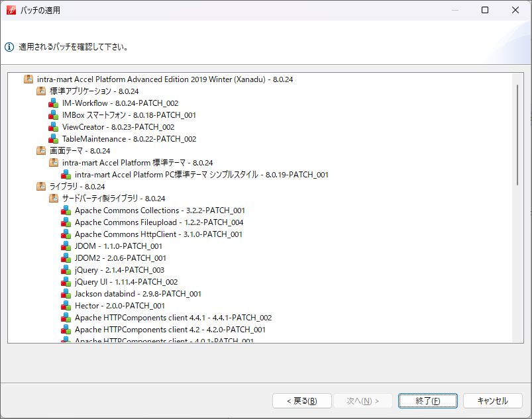The image size is (532, 419).
Task: Click the module icon for Hector
Action: [66, 306]
